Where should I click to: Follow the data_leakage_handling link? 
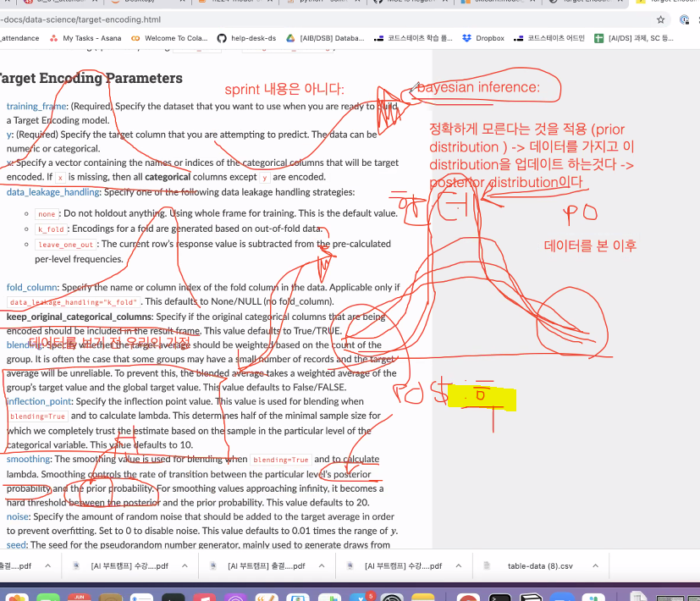pos(53,192)
